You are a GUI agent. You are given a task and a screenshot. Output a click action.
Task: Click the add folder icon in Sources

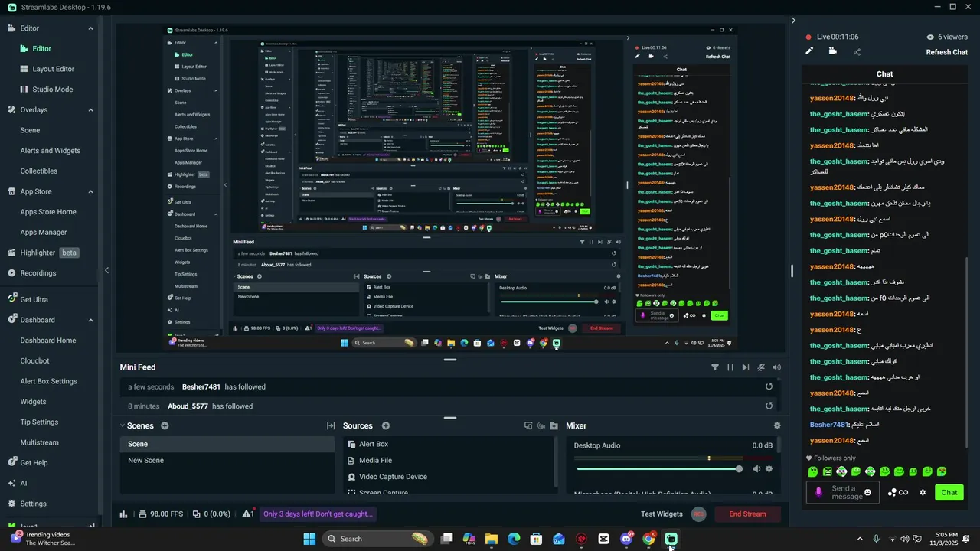554,426
